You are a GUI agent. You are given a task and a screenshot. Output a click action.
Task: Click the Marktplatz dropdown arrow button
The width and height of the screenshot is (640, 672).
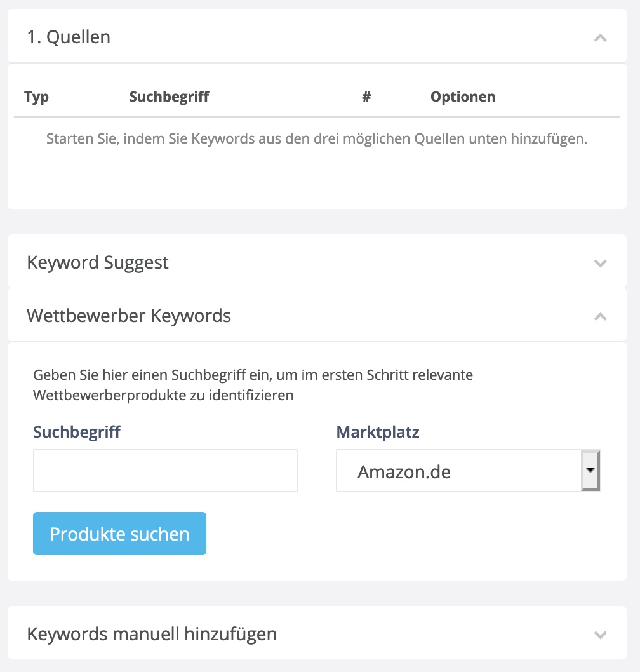590,471
